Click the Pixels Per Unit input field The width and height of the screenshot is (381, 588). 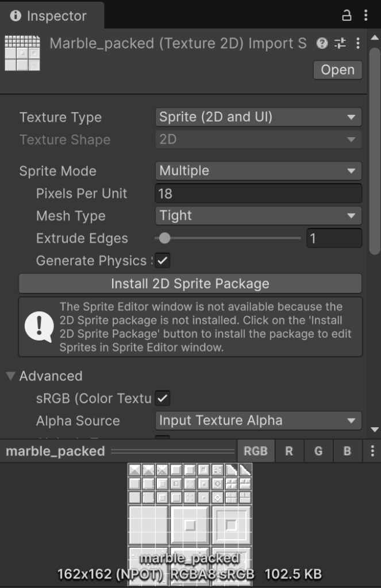click(258, 194)
